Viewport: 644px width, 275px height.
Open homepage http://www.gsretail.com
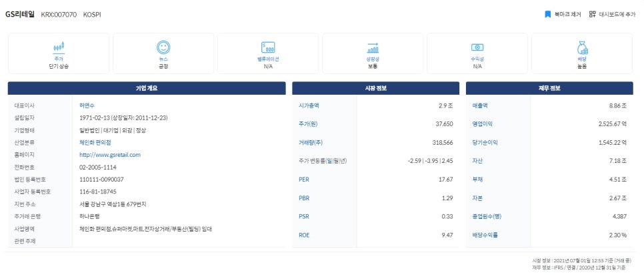pos(110,155)
